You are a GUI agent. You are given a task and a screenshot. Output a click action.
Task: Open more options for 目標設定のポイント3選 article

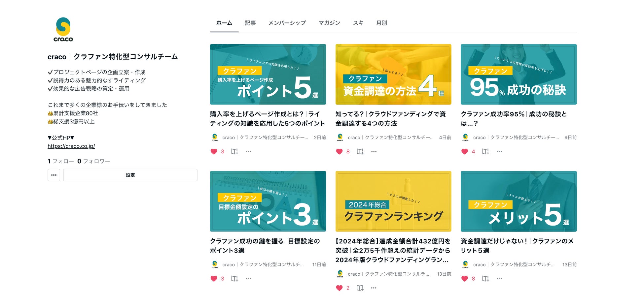248,279
